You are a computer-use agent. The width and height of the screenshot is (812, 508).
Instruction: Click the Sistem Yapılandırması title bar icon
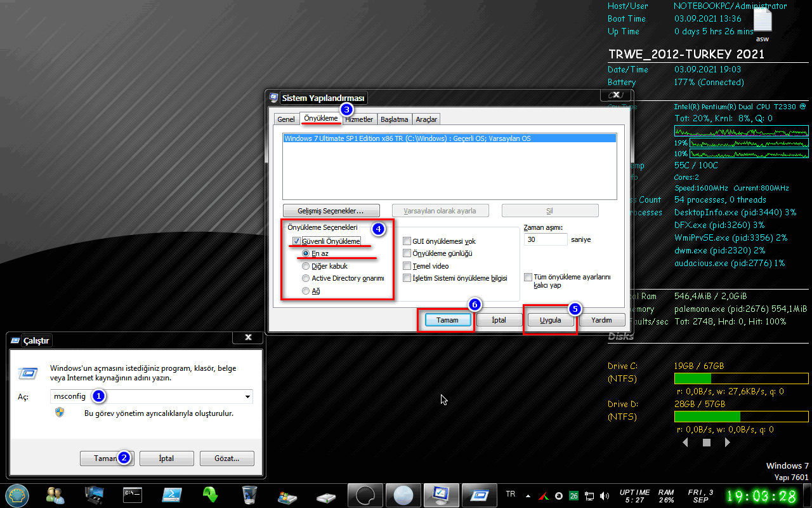274,98
